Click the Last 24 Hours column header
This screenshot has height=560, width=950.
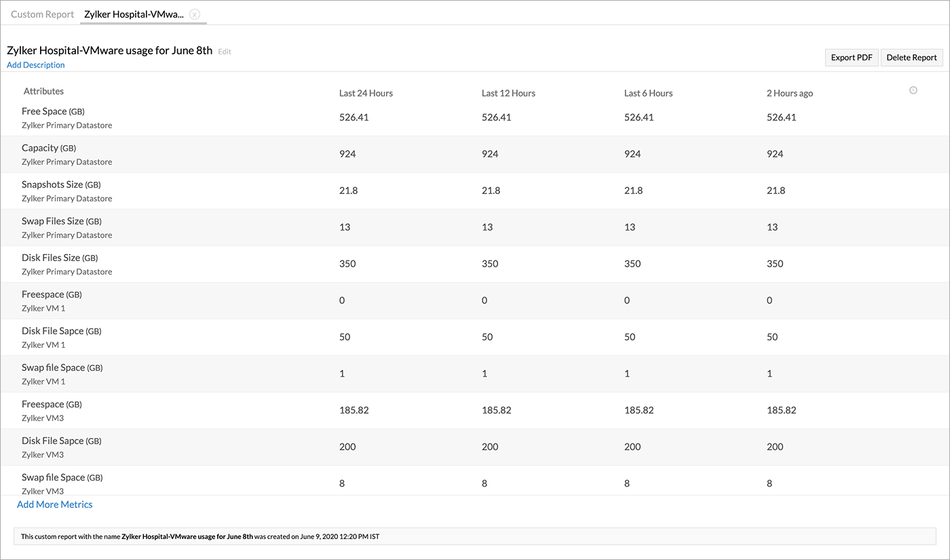[366, 93]
